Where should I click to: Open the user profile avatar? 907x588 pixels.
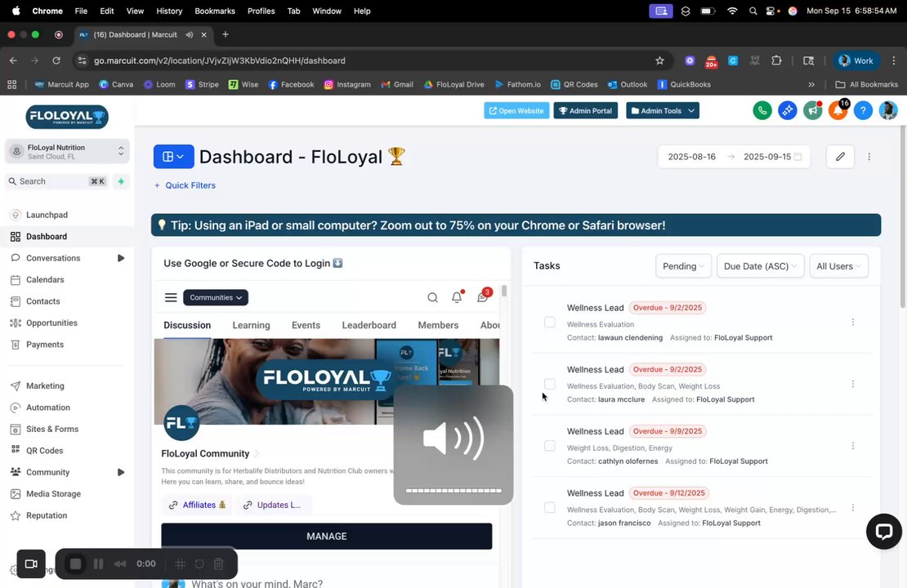pos(888,110)
